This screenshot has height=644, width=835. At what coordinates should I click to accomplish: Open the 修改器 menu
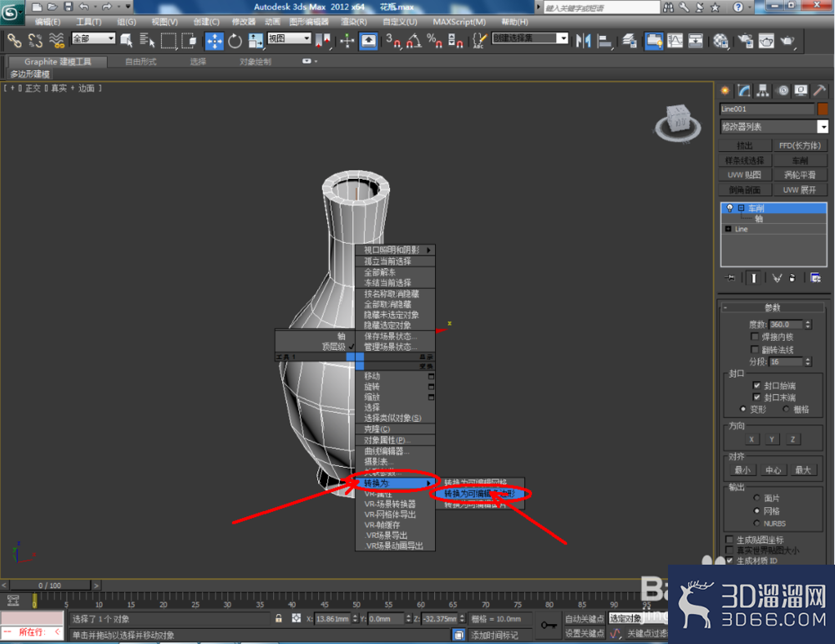tap(243, 22)
